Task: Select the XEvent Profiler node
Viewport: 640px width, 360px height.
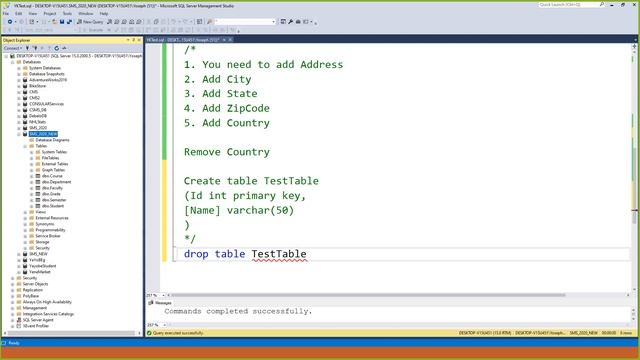Action: click(36, 326)
